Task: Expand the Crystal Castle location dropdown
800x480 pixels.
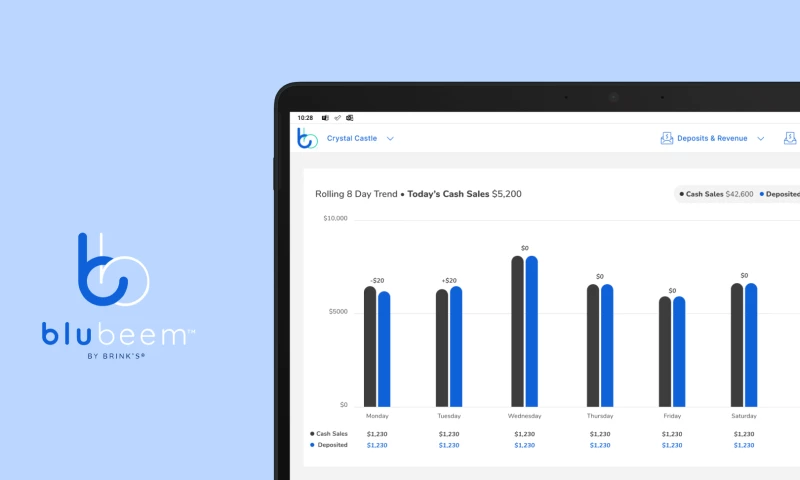Action: point(390,139)
